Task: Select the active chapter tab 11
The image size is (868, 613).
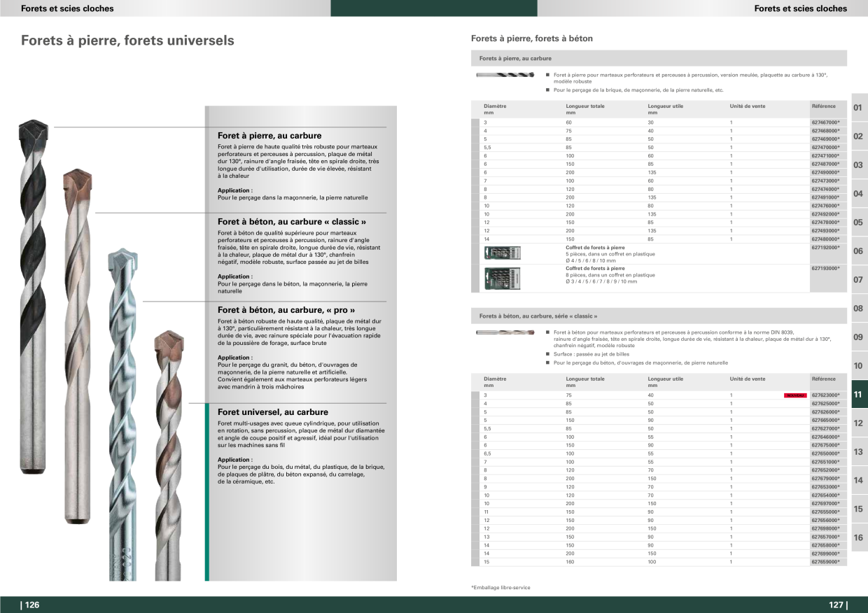Action: 859,395
